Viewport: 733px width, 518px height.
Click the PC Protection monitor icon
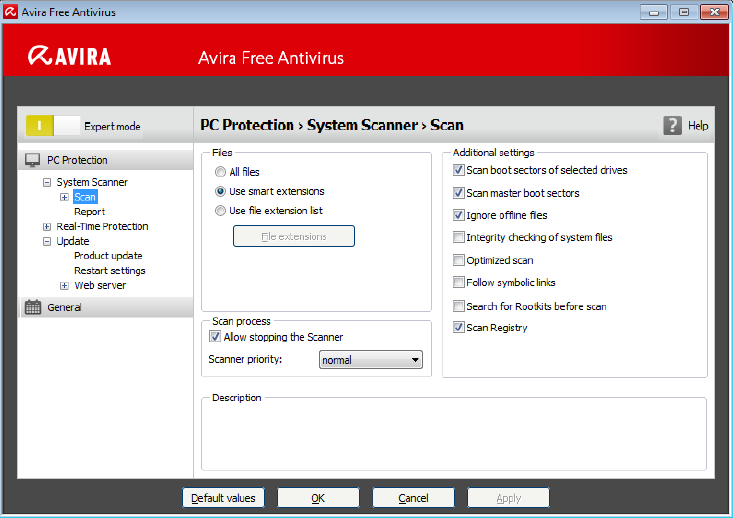pos(32,160)
